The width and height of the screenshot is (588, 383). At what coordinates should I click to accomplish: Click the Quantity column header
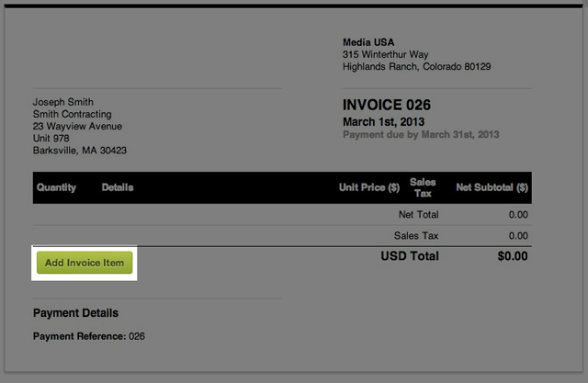coord(56,187)
